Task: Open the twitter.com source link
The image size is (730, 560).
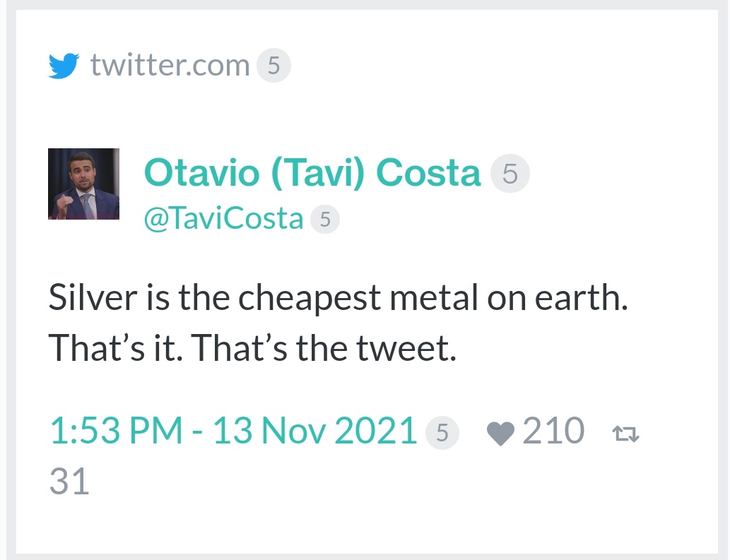Action: pos(170,65)
